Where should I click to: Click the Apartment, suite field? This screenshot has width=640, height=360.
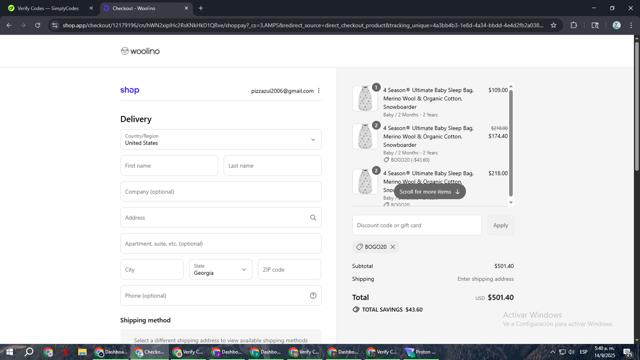click(x=221, y=244)
